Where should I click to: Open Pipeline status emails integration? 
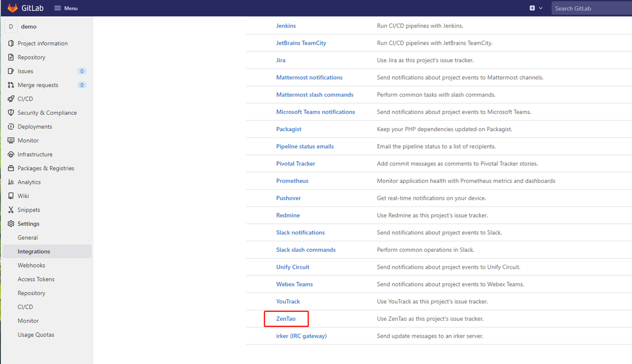coord(305,146)
